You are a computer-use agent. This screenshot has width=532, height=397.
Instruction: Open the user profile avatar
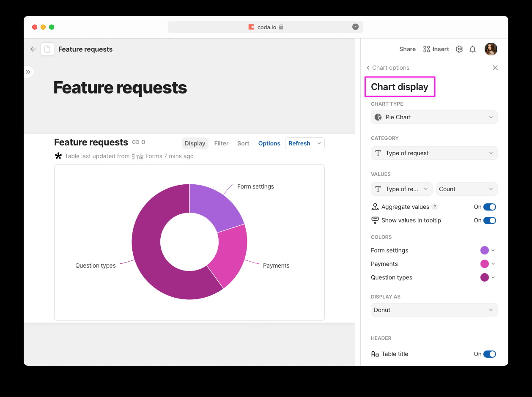pos(491,49)
